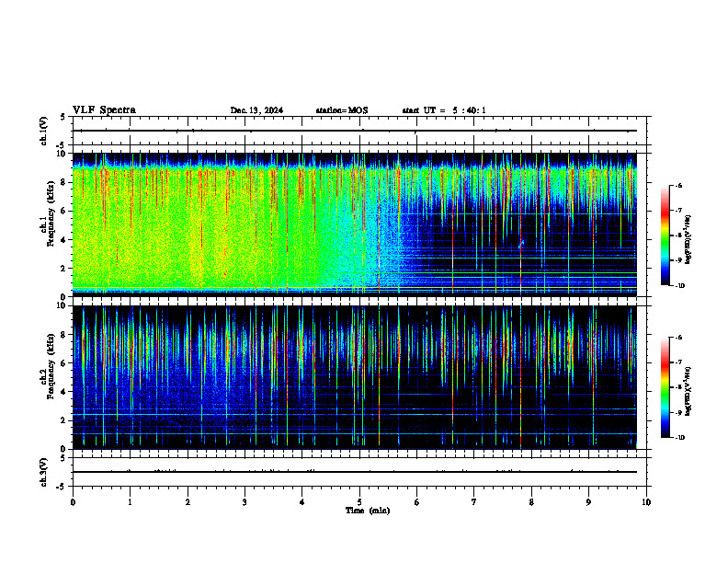The width and height of the screenshot is (728, 563).
Task: Click the ch.1 frequency axis "6" tick label
Action: (65, 211)
